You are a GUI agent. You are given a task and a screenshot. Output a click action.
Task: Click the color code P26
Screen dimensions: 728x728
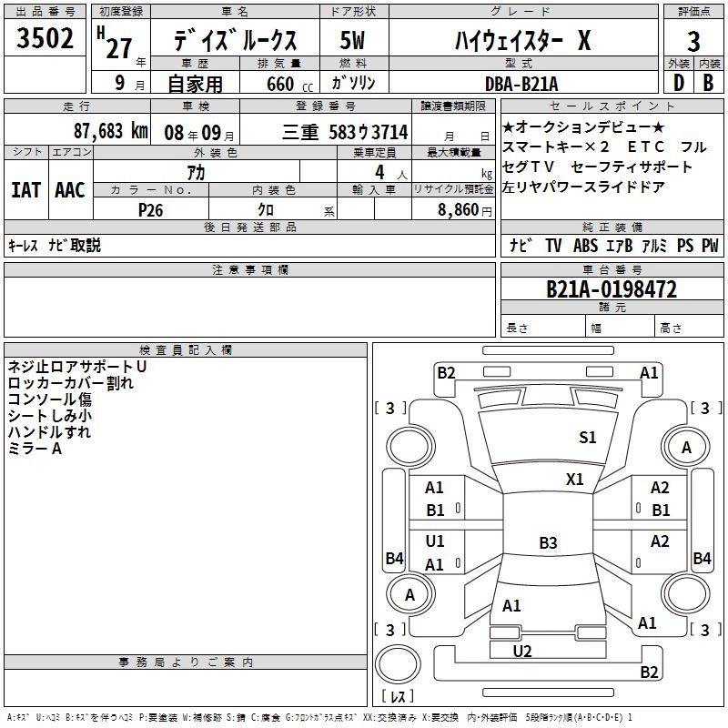(151, 208)
